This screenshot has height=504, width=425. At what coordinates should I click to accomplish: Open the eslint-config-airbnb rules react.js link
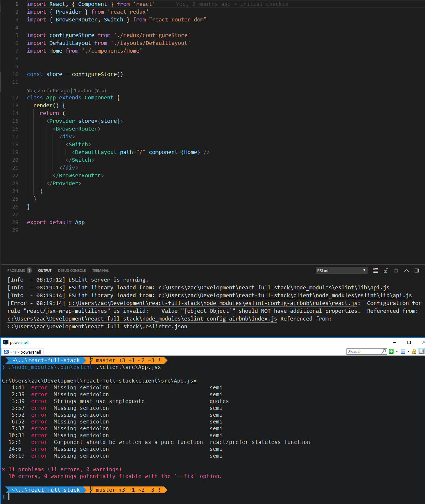(213, 303)
